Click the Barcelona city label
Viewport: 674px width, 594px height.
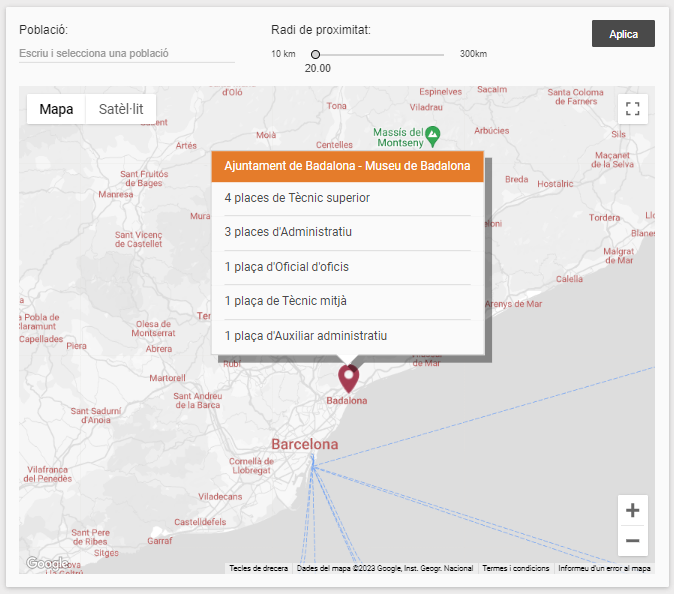pos(305,444)
